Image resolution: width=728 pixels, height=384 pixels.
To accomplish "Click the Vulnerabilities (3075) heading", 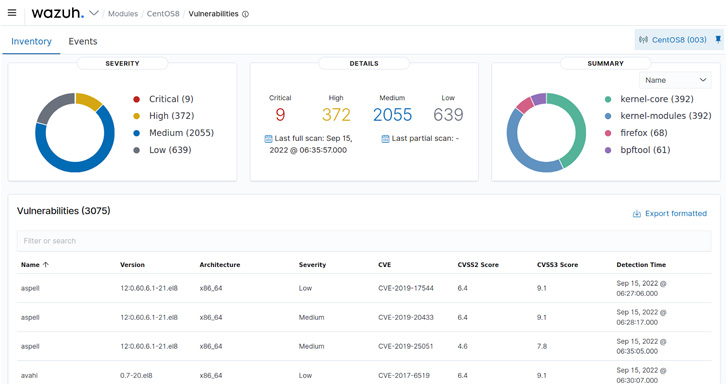I will (64, 211).
